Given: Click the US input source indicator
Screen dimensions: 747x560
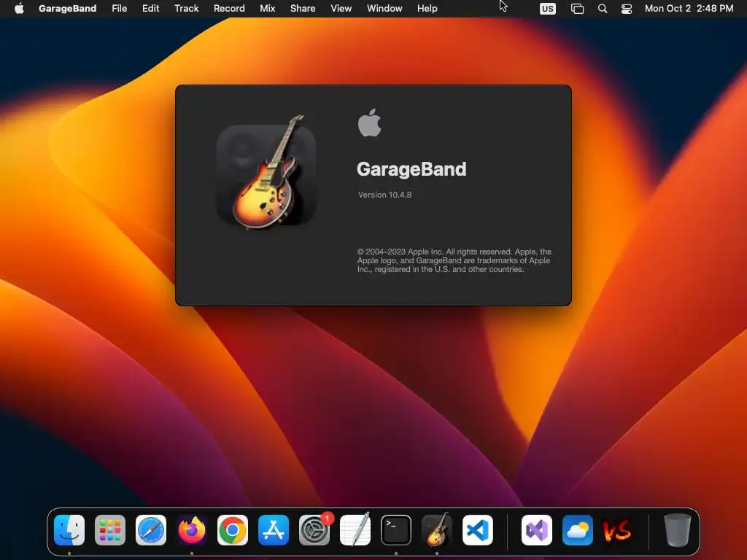Looking at the screenshot, I should tap(547, 8).
